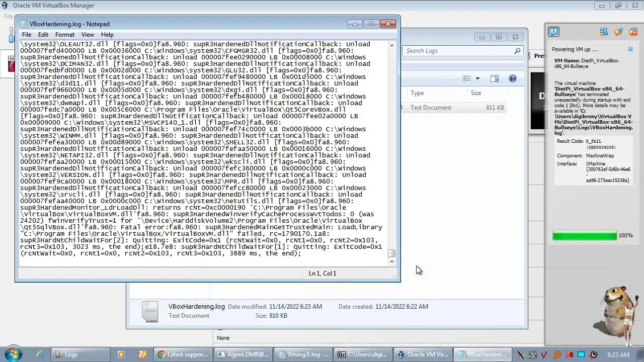This screenshot has height=362, width=644.
Task: Launch Internet Explorer from taskbar
Action: coord(40,354)
